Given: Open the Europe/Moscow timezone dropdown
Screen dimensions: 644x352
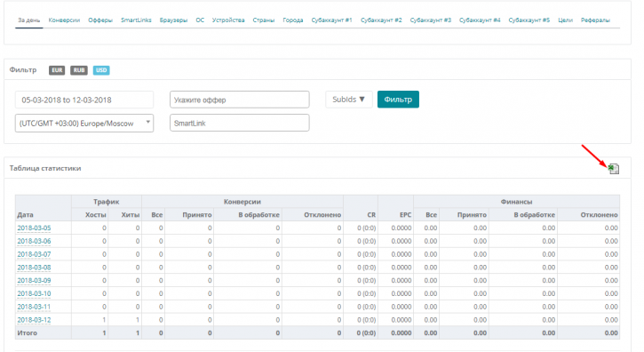Looking at the screenshot, I should pyautogui.click(x=84, y=123).
